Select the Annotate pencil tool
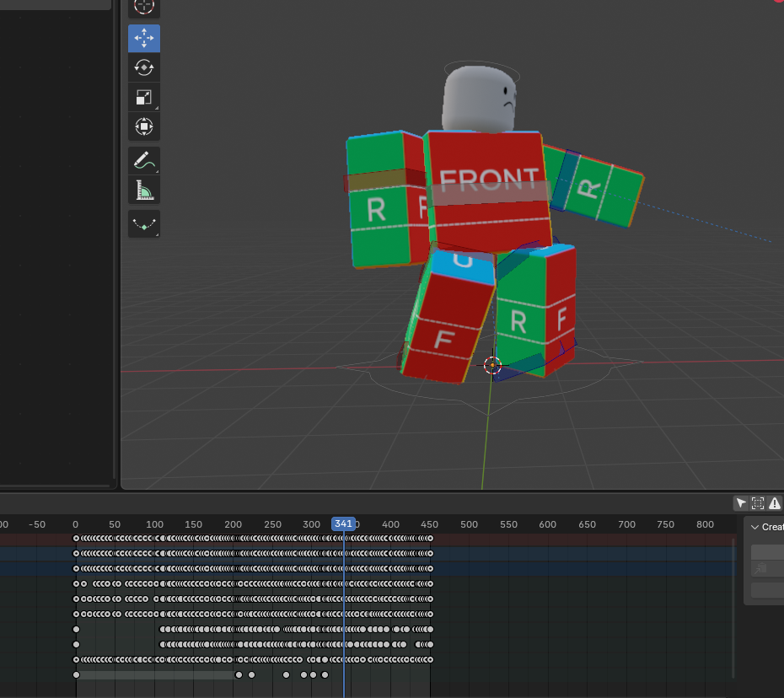Viewport: 784px width, 698px height. click(x=144, y=161)
